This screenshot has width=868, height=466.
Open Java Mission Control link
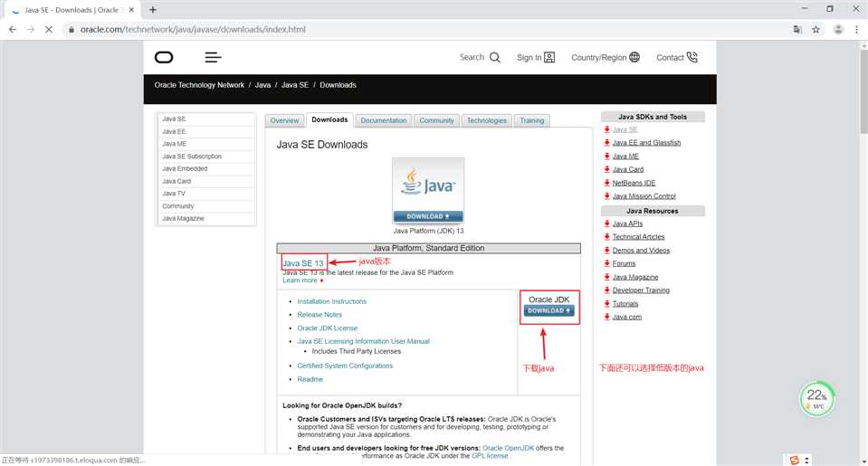[x=644, y=196]
